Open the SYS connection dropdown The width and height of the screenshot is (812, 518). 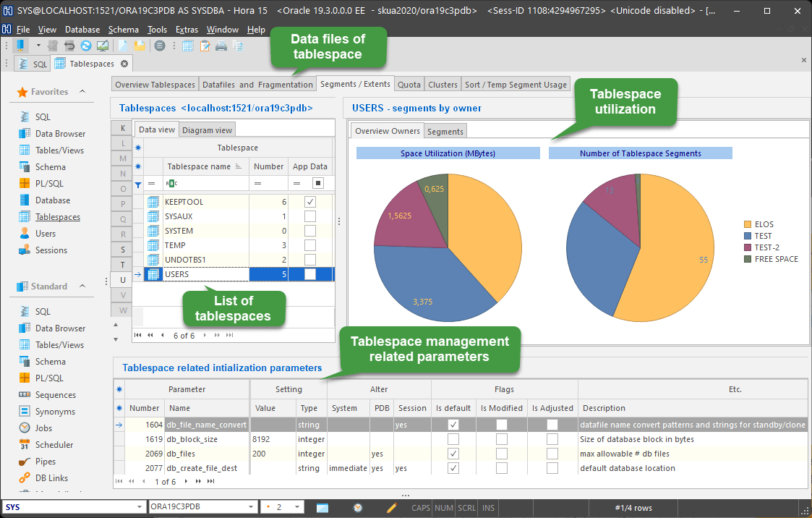(x=139, y=507)
